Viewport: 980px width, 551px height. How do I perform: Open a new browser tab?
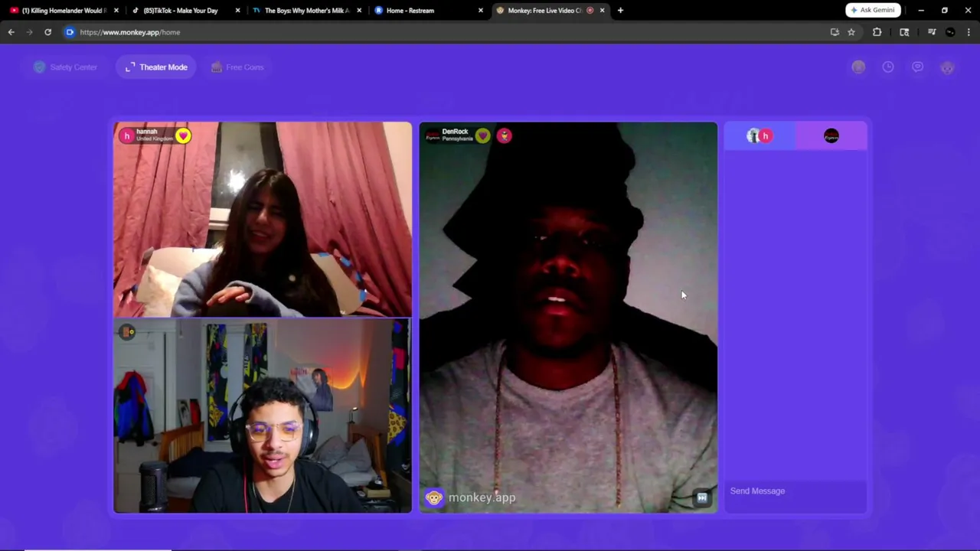pyautogui.click(x=620, y=11)
